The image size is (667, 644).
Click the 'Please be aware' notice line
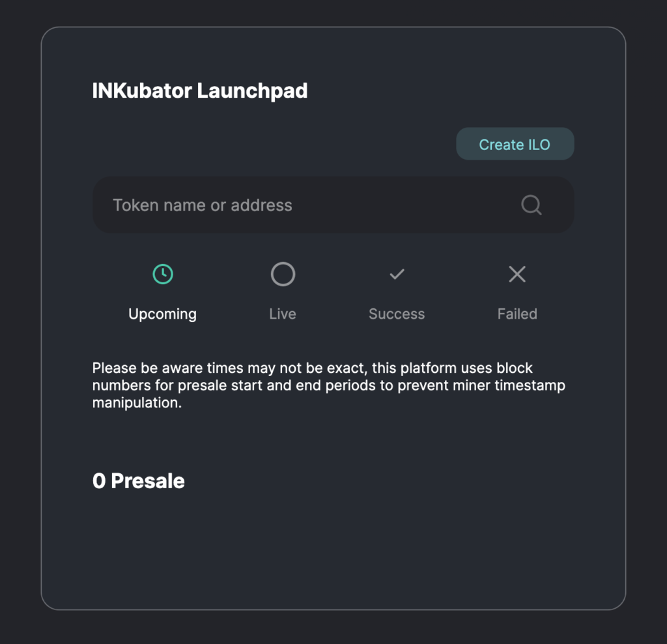[x=313, y=368]
